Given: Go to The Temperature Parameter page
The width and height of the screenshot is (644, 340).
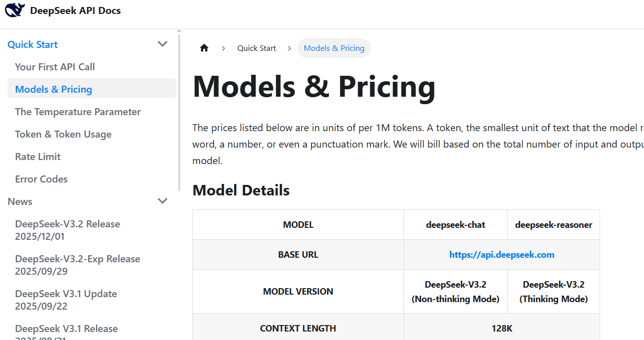Looking at the screenshot, I should tap(78, 112).
